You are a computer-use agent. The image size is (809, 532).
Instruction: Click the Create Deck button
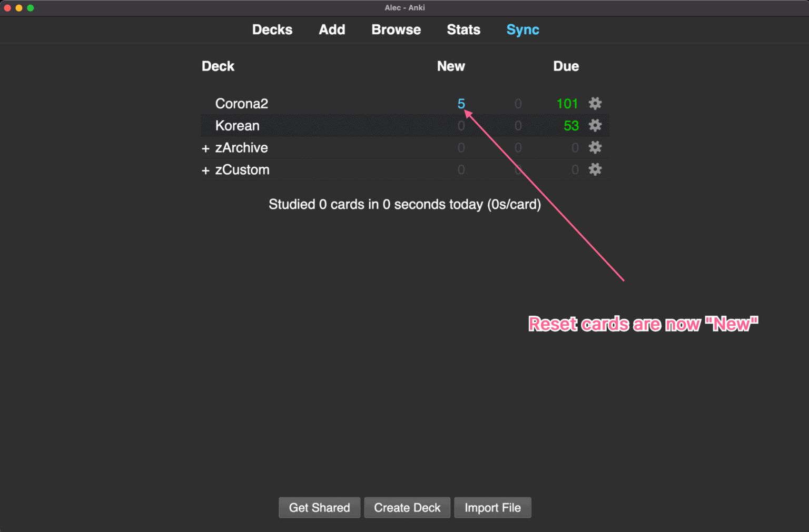407,507
